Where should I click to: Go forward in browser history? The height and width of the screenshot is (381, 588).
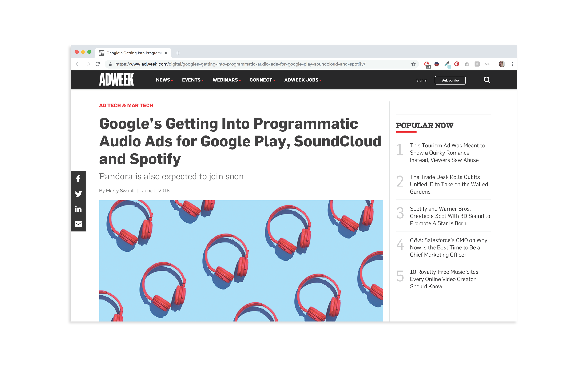click(x=88, y=64)
